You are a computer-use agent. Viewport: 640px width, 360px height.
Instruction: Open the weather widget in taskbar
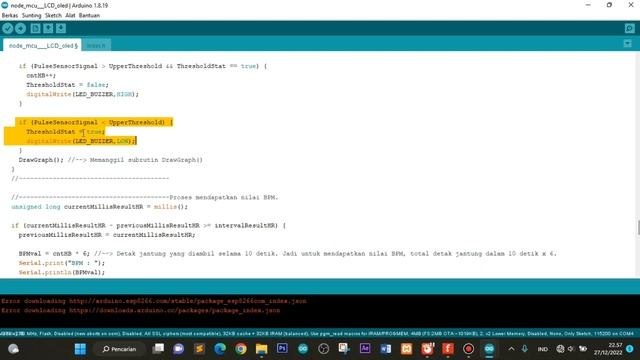coord(13,349)
